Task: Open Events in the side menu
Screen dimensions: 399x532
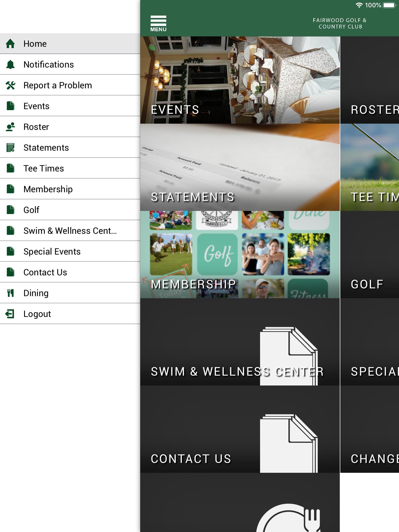Action: [70, 106]
